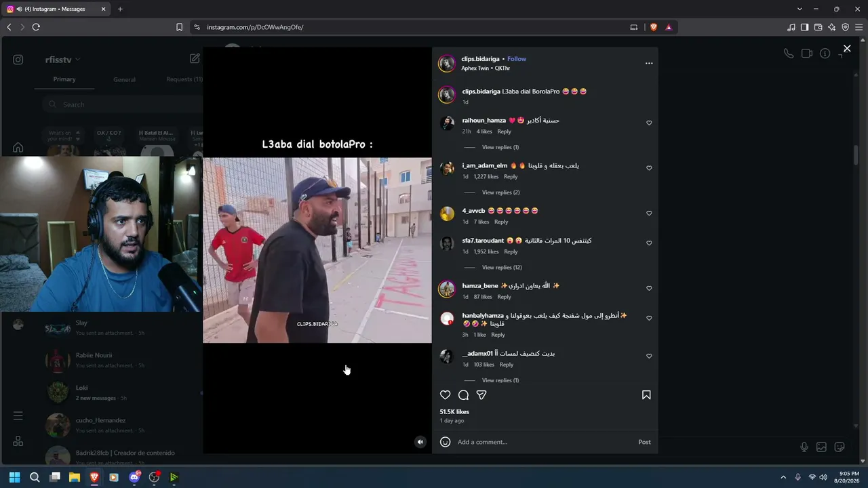The width and height of the screenshot is (868, 488).
Task: Share the post using the paper plane icon
Action: tap(481, 395)
